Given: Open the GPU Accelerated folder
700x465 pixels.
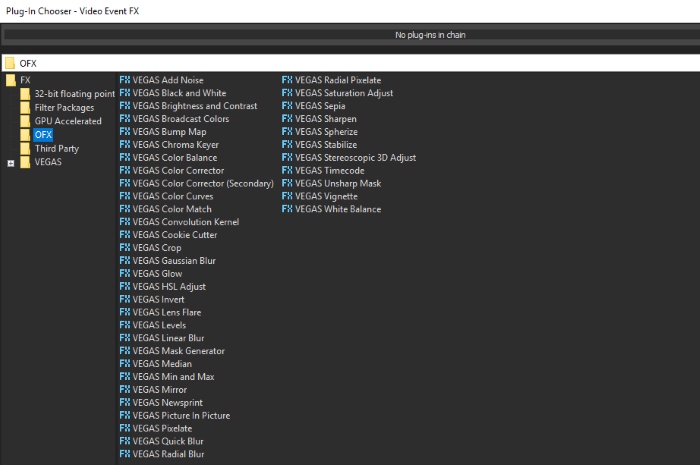Looking at the screenshot, I should coord(68,121).
